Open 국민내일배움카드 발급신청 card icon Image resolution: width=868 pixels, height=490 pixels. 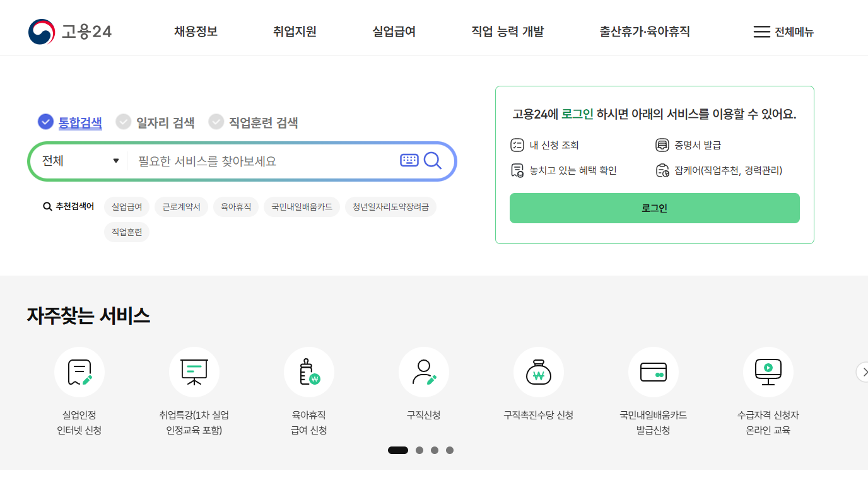pyautogui.click(x=654, y=372)
